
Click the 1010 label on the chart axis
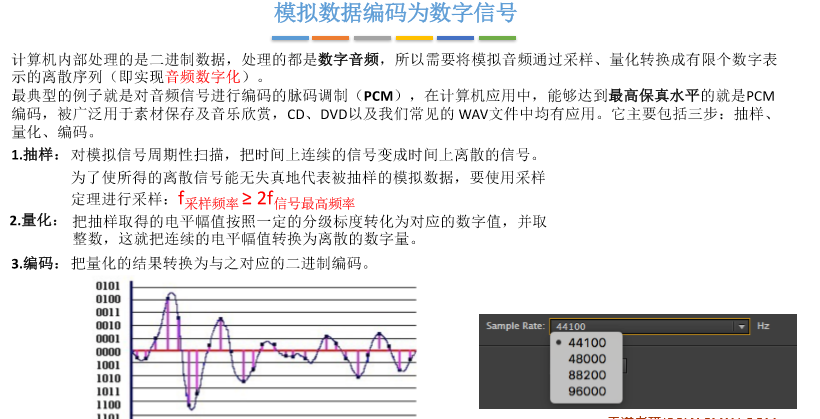click(108, 378)
